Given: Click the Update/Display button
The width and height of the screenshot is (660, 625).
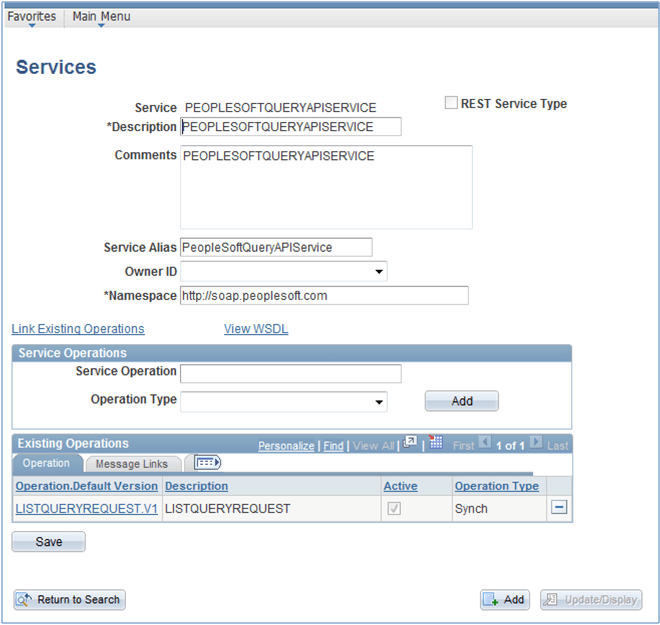Looking at the screenshot, I should 591,600.
